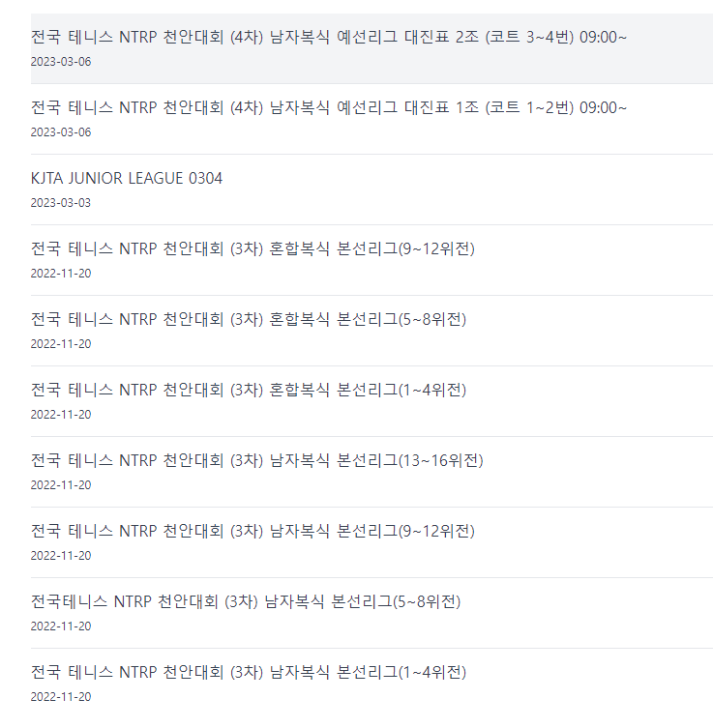Open 3차 혼합복식 본선리그(1~4위전) entry
Viewport: 713px width, 728px height.
pos(249,390)
